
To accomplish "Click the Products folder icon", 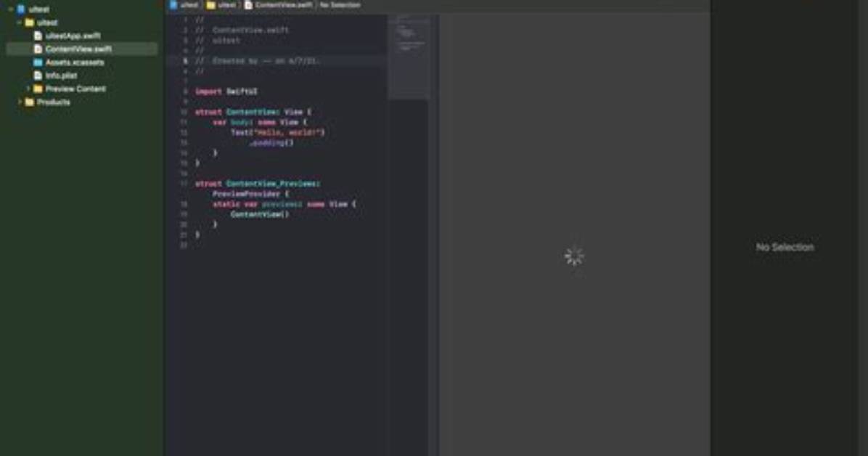I will pyautogui.click(x=30, y=102).
